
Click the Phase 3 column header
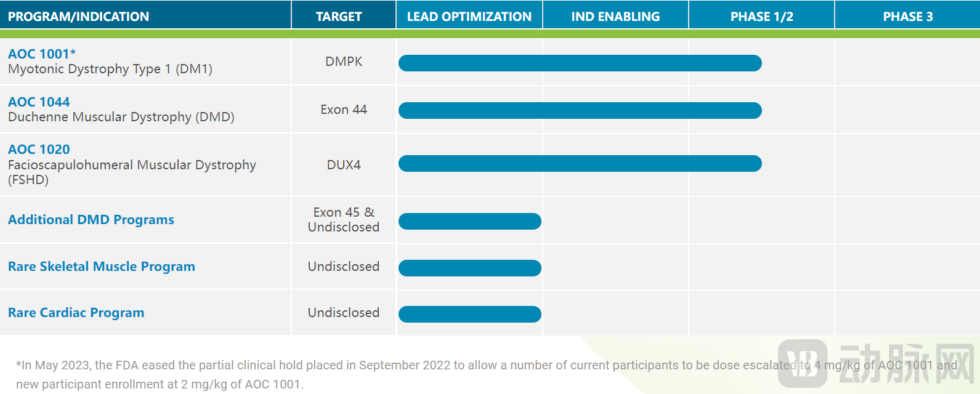click(x=907, y=17)
